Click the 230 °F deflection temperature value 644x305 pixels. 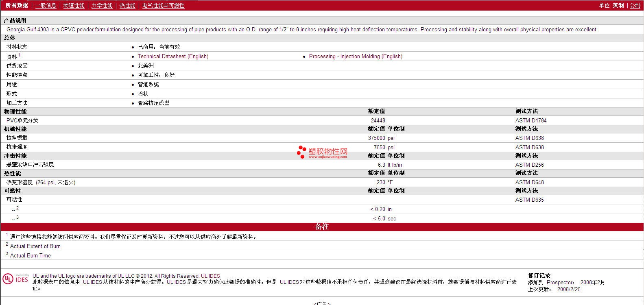(384, 182)
